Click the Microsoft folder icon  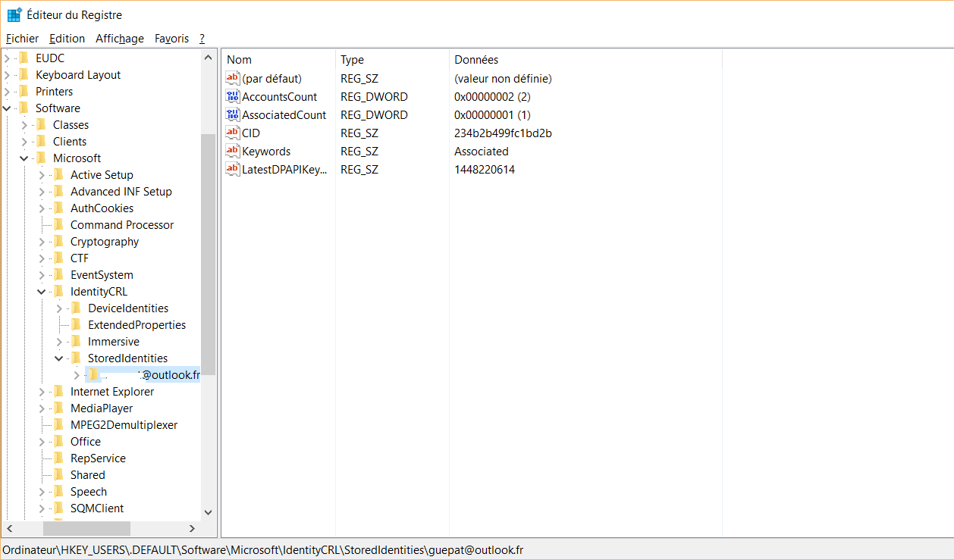pyautogui.click(x=41, y=158)
